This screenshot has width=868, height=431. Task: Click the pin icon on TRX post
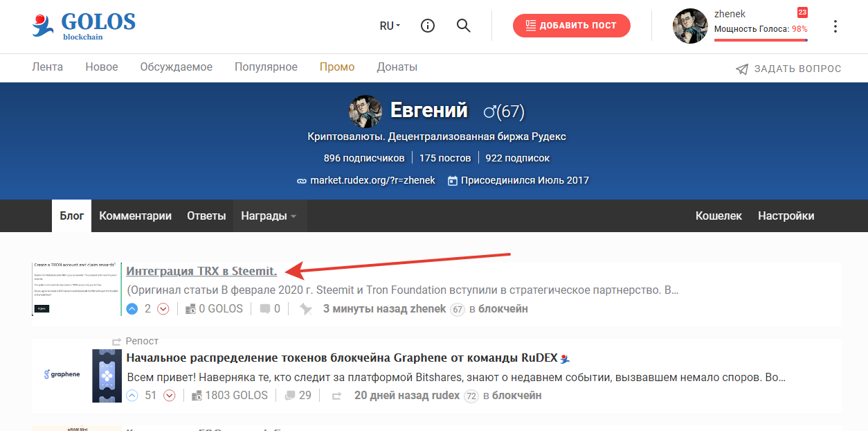point(306,309)
